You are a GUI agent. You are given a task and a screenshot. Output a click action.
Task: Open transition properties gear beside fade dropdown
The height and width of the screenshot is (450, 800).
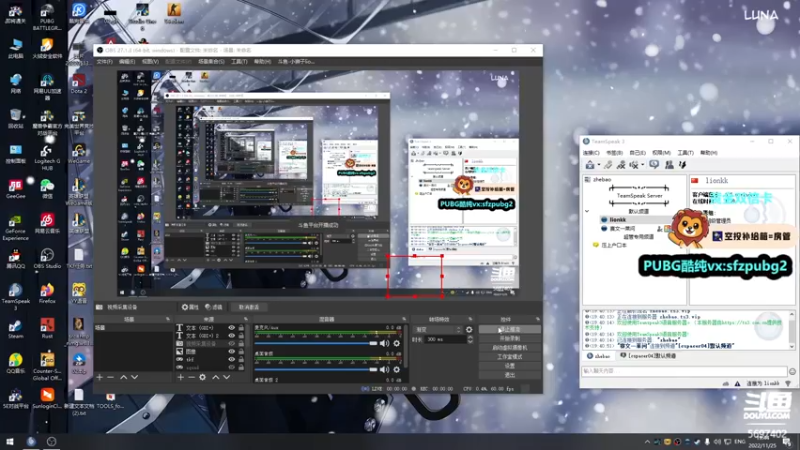469,330
